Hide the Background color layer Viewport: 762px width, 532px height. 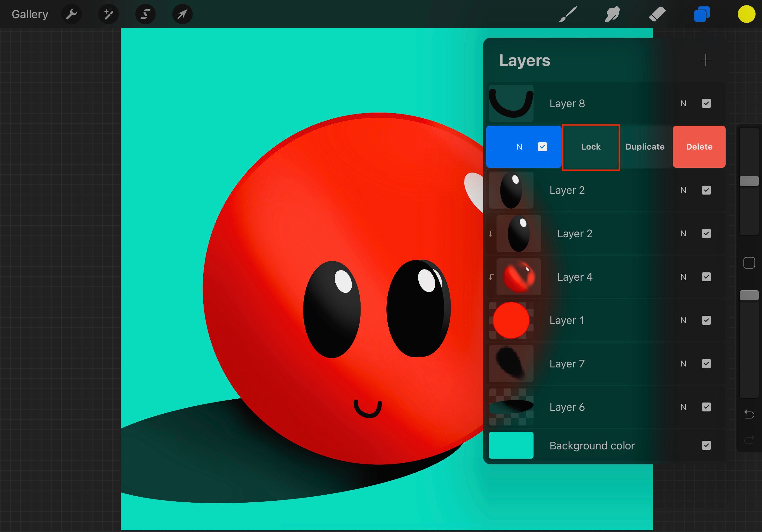pos(706,446)
